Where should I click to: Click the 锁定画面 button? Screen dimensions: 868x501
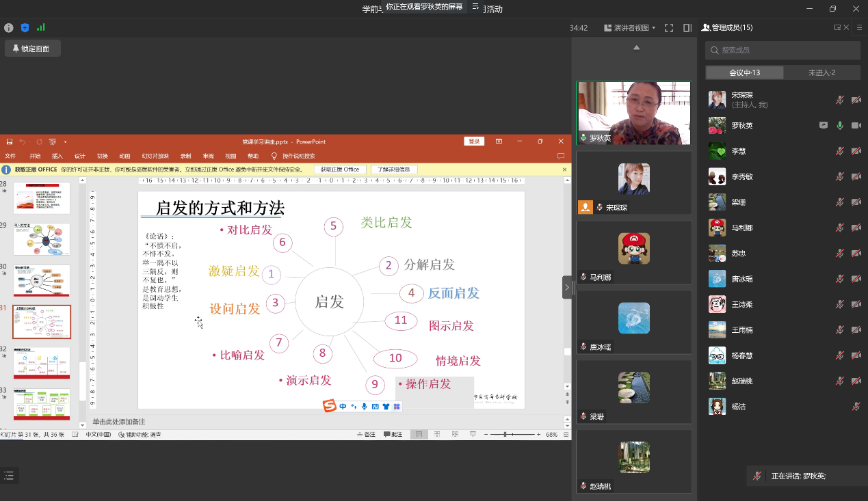coord(32,49)
